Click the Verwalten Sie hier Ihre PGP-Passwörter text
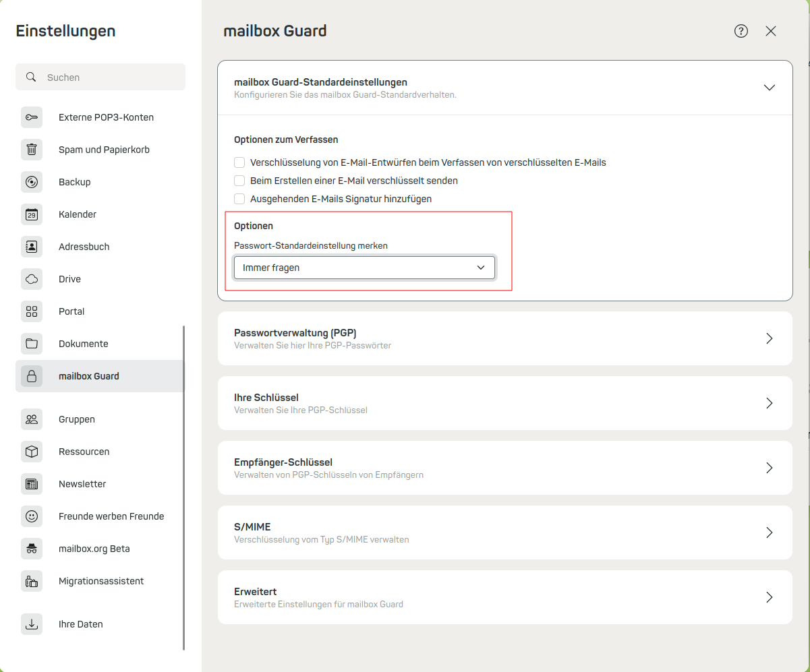Screen dimensions: 810x672 click(313, 345)
